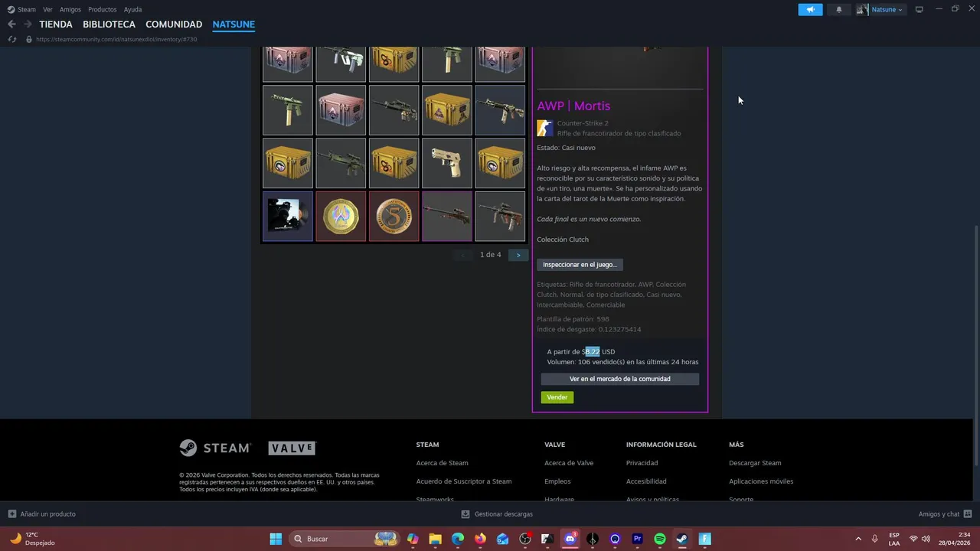Open the Ver menu
Screen dimensions: 980x551
click(x=47, y=9)
